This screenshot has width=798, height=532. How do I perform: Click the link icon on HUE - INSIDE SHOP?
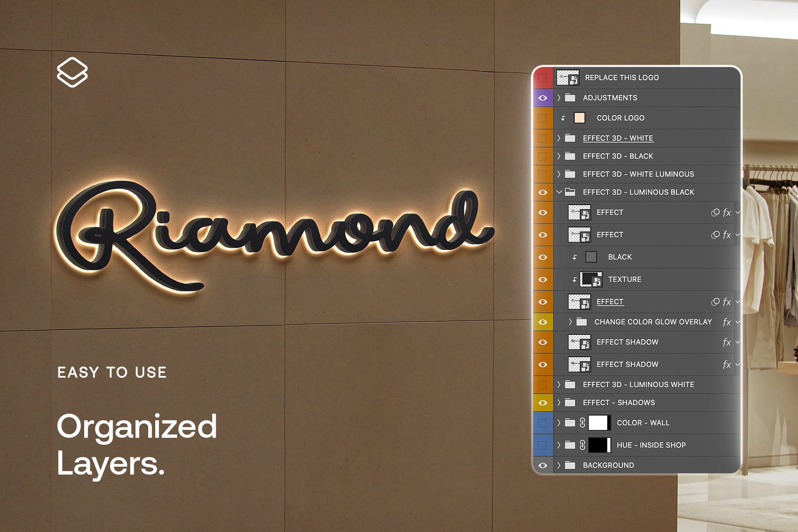(x=582, y=445)
